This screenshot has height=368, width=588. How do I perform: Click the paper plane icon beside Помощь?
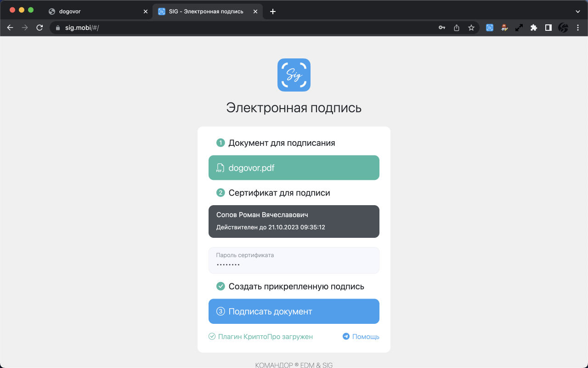(345, 336)
